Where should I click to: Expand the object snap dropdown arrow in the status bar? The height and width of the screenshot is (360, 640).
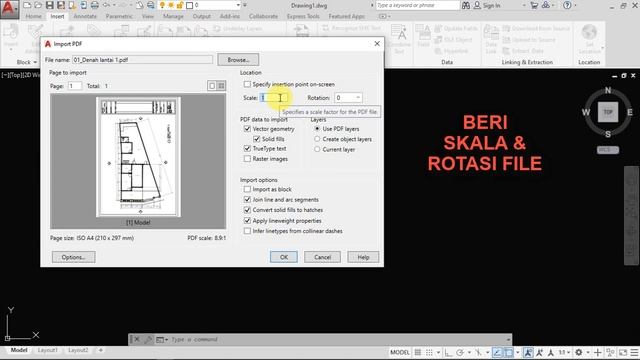[518, 352]
